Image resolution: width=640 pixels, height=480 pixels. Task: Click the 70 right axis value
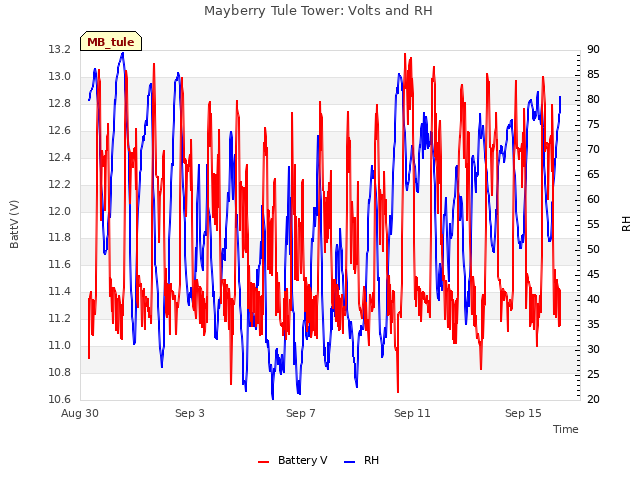point(593,149)
